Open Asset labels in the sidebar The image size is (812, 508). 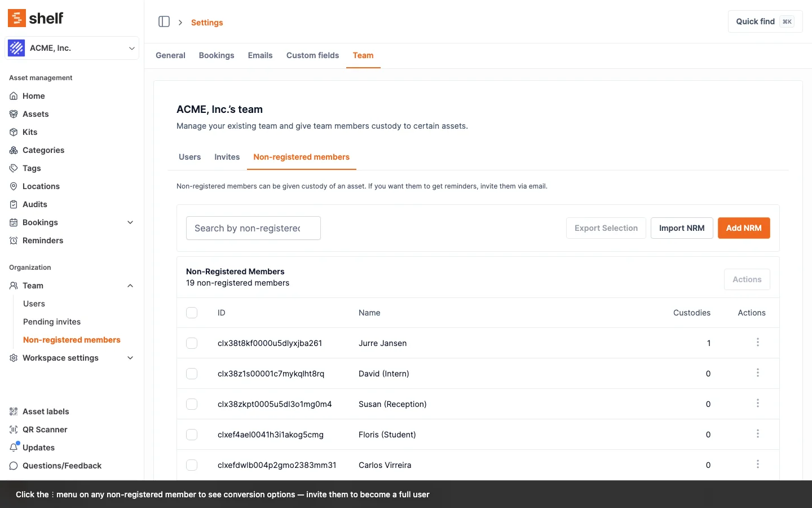(46, 411)
